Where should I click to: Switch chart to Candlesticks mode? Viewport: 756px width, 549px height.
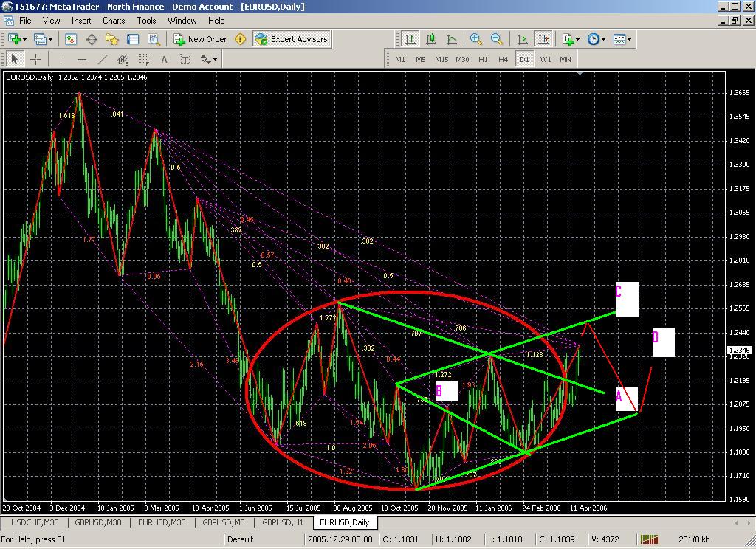pos(431,40)
